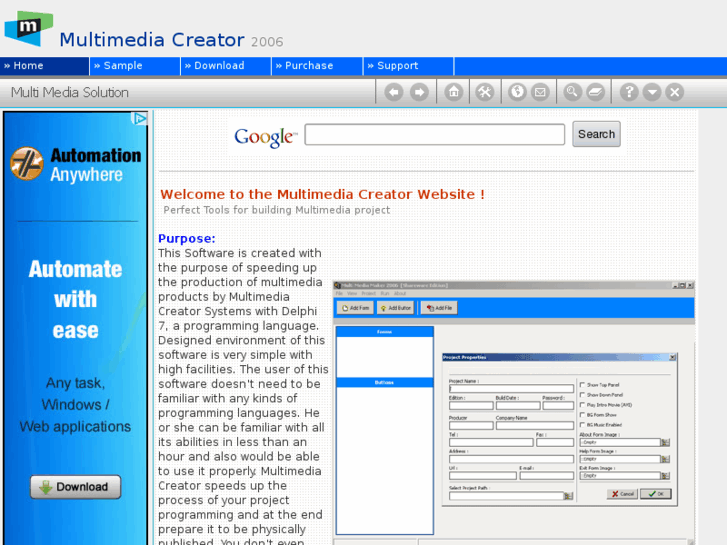Click Company Name field in dialog
Image resolution: width=727 pixels, height=545 pixels.
[535, 425]
